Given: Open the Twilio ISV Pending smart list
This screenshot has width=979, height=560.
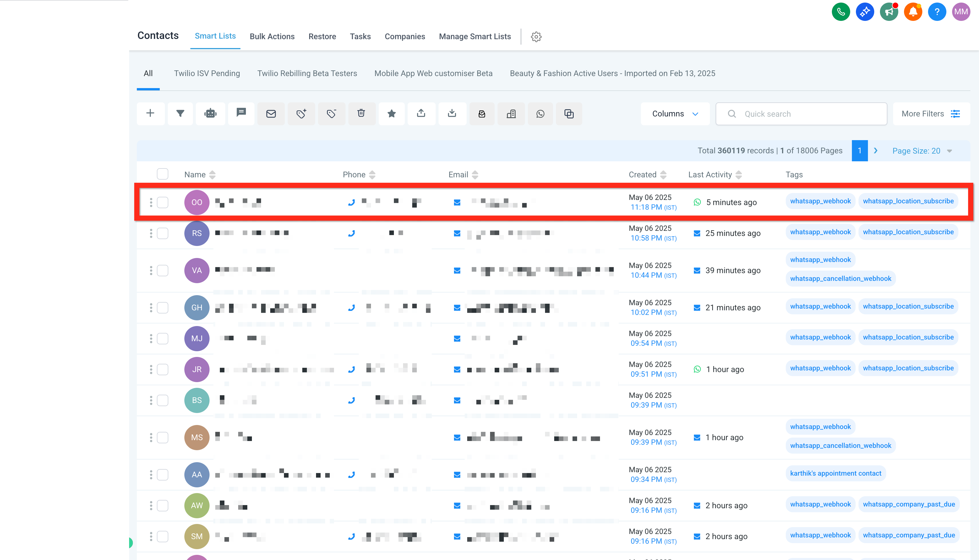Looking at the screenshot, I should (x=207, y=74).
